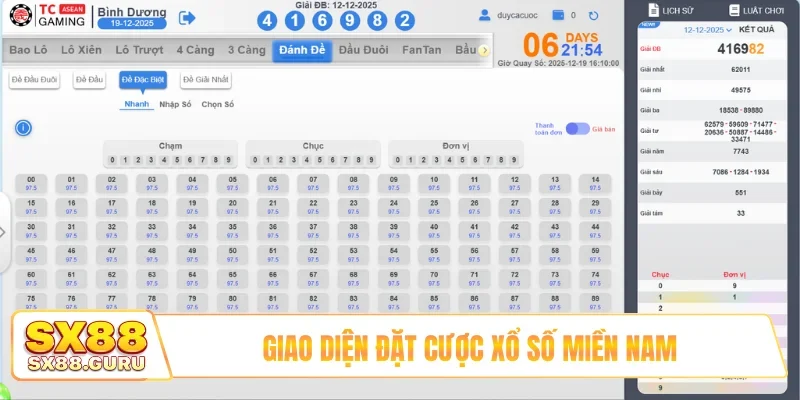The width and height of the screenshot is (800, 400).
Task: Open the blue info circle icon
Action: (23, 128)
